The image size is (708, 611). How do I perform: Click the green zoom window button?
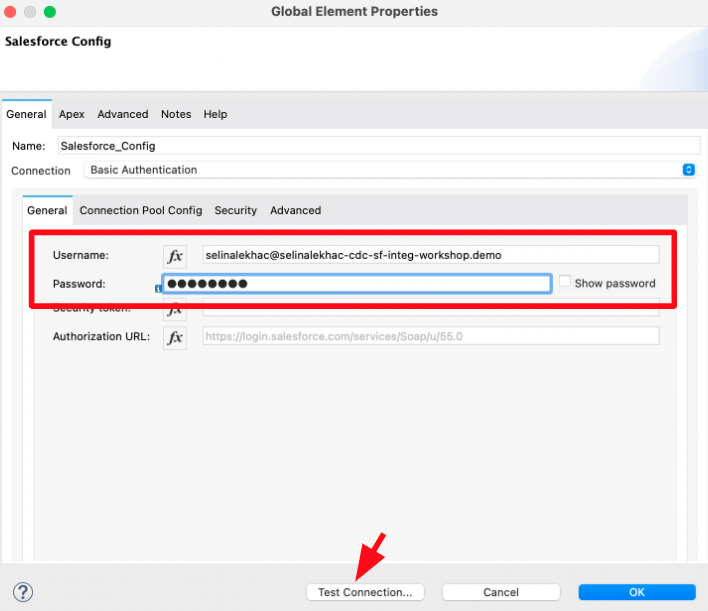pos(50,12)
